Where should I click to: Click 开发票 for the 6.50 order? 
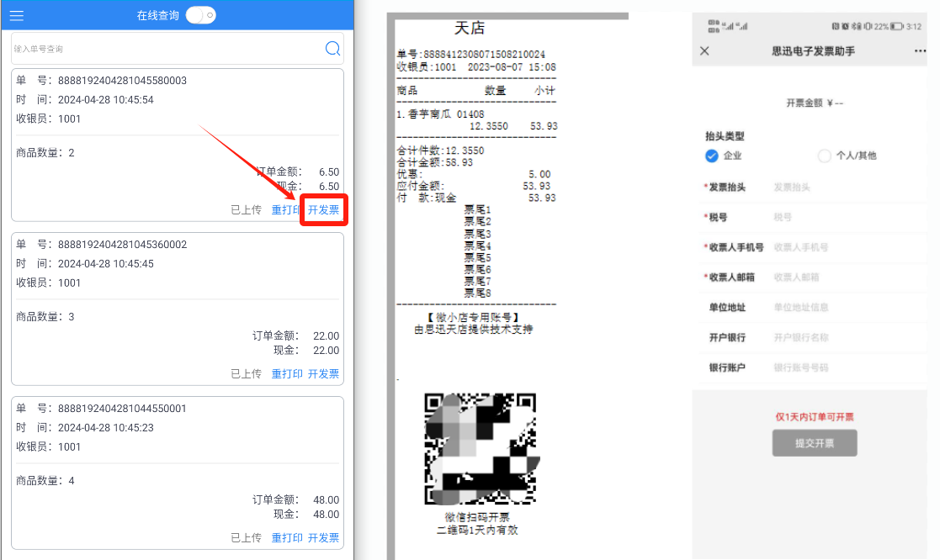click(x=324, y=209)
